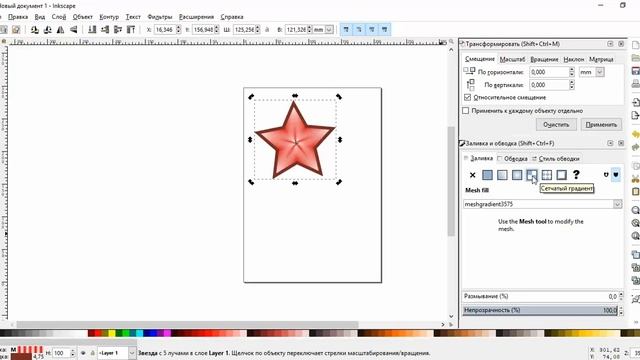The height and width of the screenshot is (360, 640).
Task: Increase the width Ш spinner
Action: coord(258,27)
